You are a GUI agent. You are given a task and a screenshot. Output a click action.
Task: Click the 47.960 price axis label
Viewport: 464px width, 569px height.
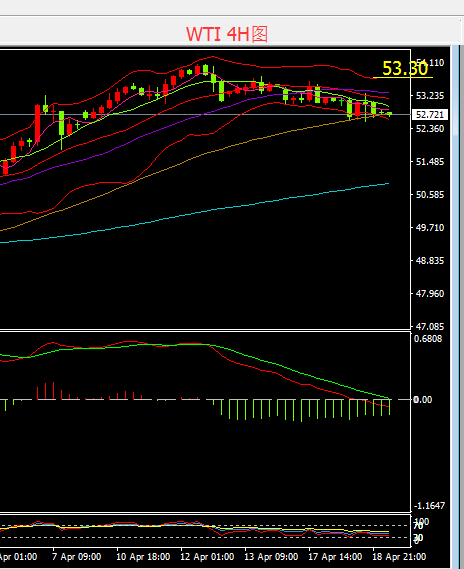point(430,294)
